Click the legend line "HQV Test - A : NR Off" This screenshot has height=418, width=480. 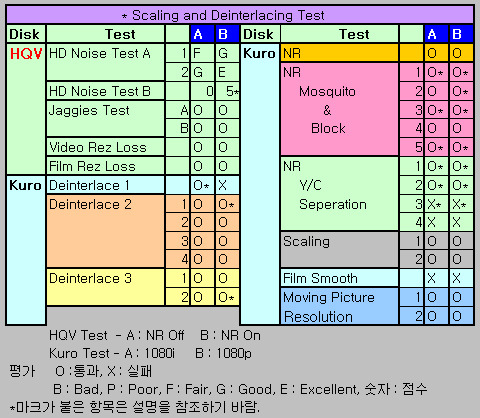[x=116, y=335]
